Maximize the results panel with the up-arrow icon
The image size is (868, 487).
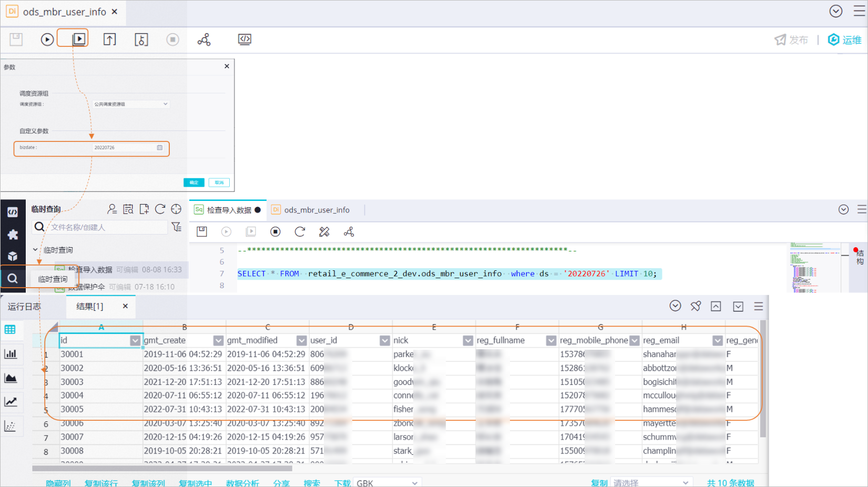716,306
